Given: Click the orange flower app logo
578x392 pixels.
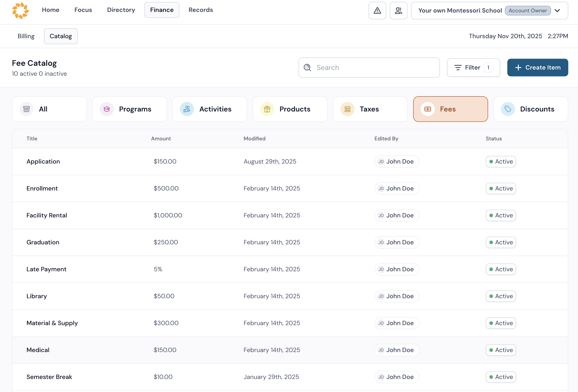Looking at the screenshot, I should (21, 10).
